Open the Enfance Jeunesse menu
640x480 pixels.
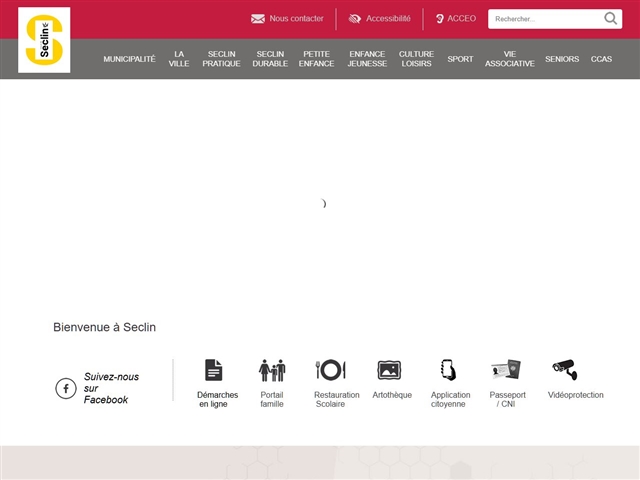pyautogui.click(x=367, y=59)
